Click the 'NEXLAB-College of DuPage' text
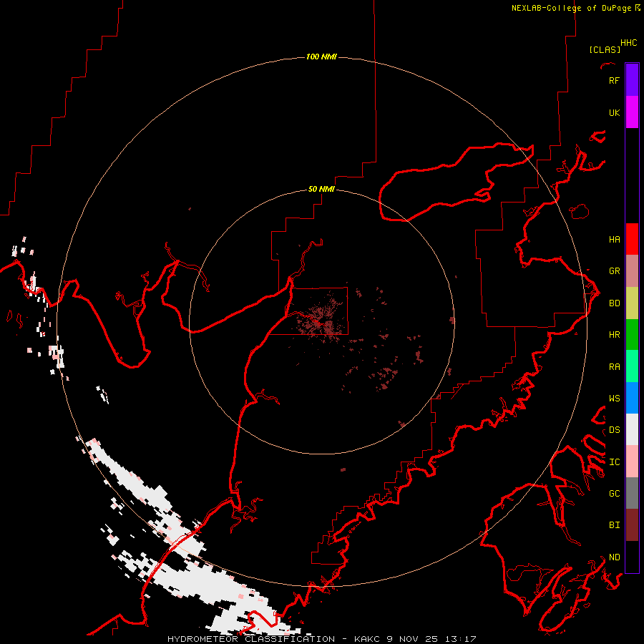The height and width of the screenshot is (644, 644). (571, 8)
